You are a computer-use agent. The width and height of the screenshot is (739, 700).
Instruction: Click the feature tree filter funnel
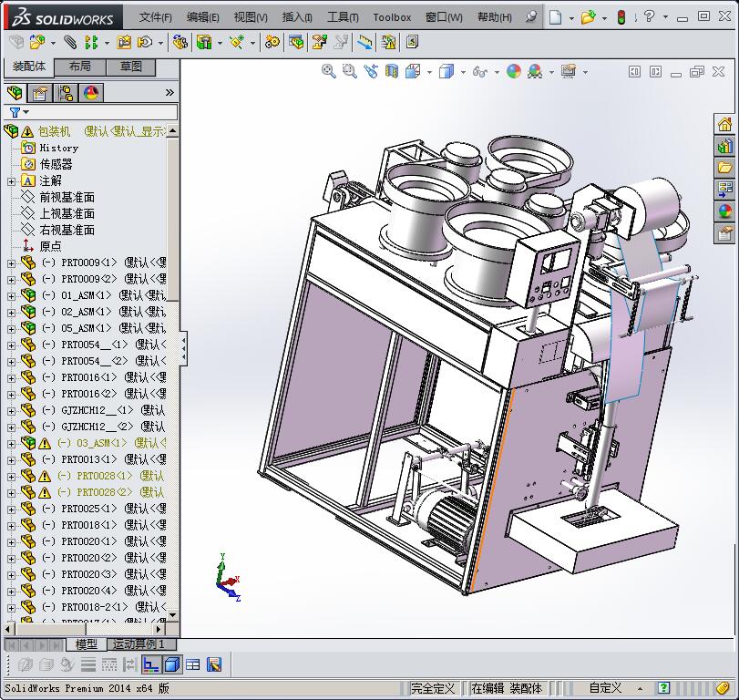click(x=15, y=112)
